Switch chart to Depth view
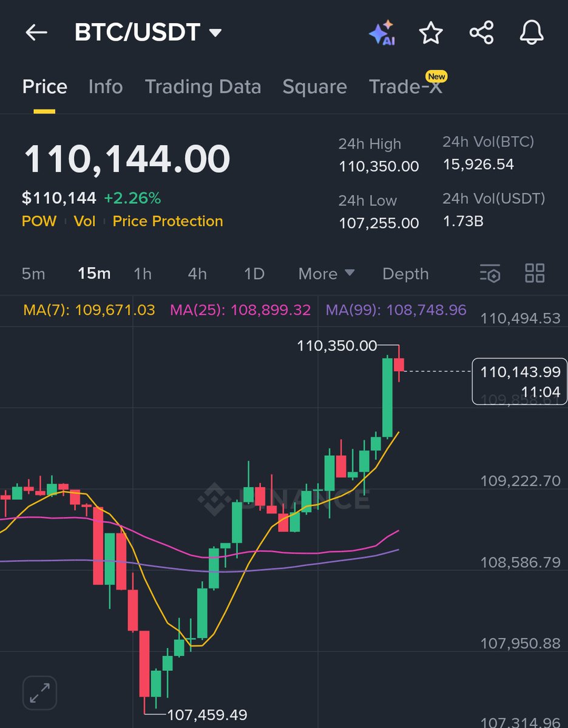Viewport: 568px width, 728px height. [405, 274]
